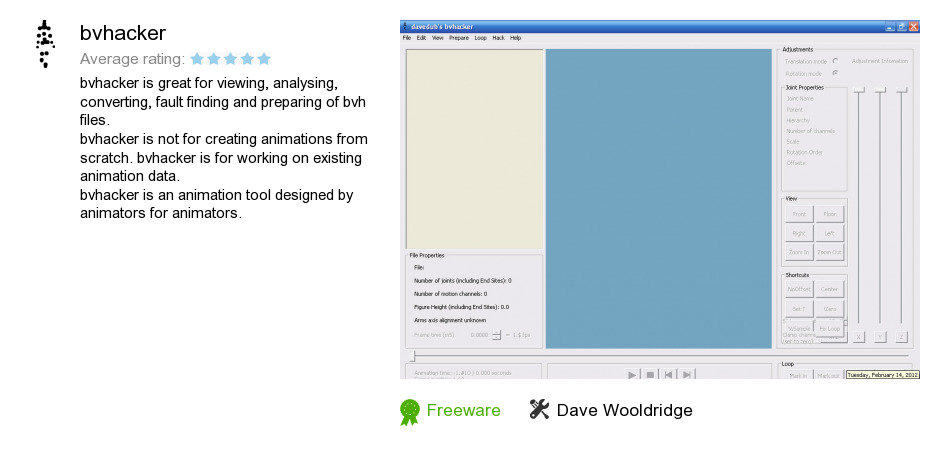This screenshot has width=940, height=456.
Task: Open the View menu
Action: [x=438, y=38]
